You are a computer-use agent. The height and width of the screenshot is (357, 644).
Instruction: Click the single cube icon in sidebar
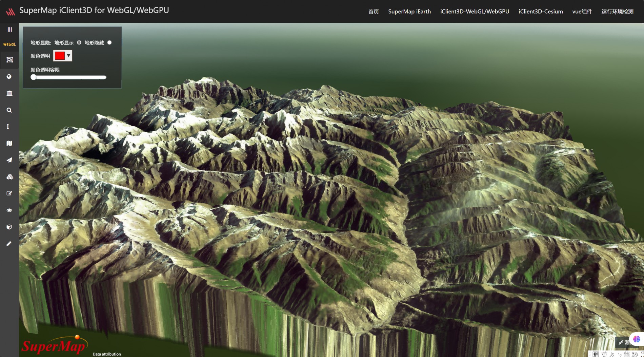9,227
